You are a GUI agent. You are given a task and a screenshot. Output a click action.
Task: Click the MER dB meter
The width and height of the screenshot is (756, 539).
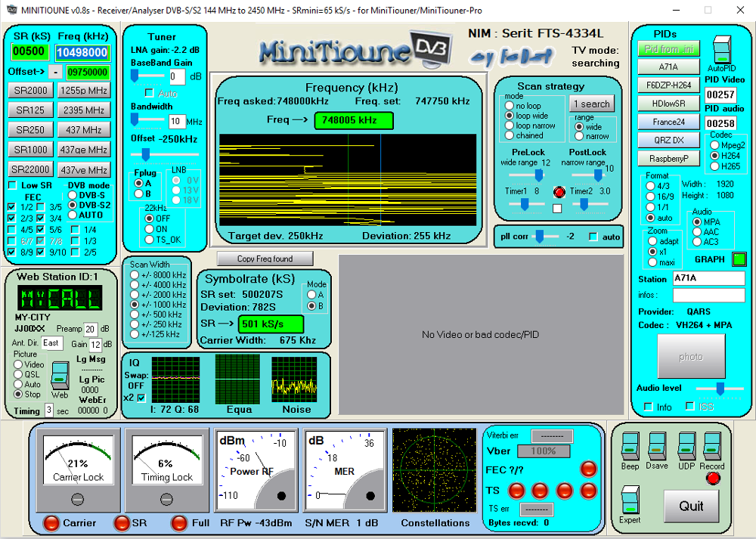(x=345, y=470)
